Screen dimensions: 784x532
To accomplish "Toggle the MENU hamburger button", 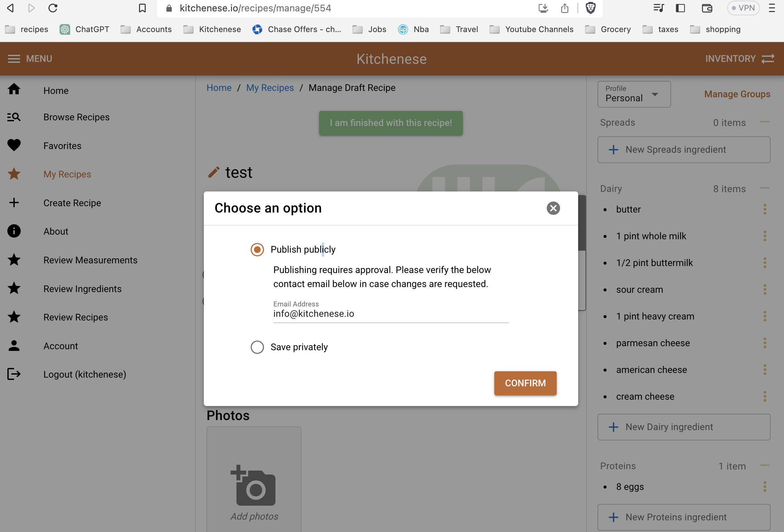I will pos(30,59).
